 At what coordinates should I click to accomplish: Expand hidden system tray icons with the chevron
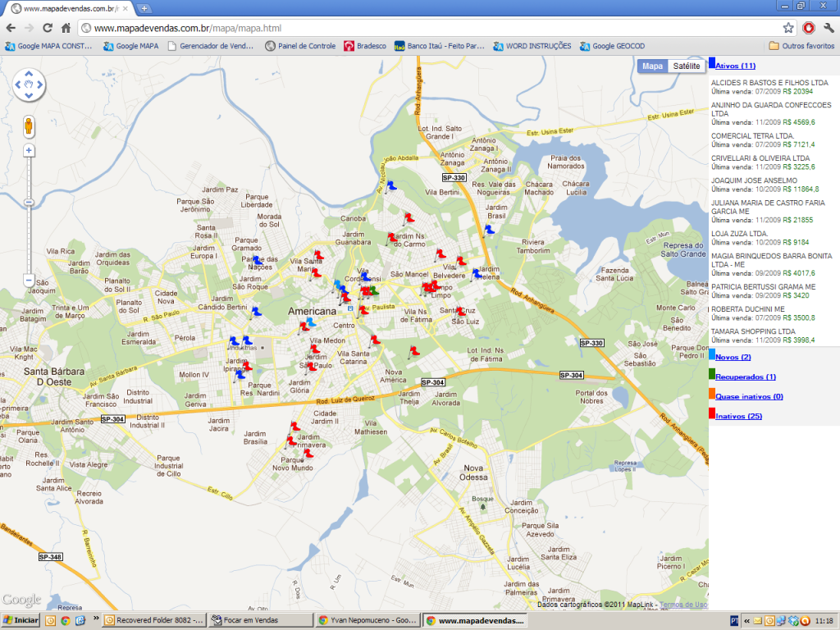746,621
